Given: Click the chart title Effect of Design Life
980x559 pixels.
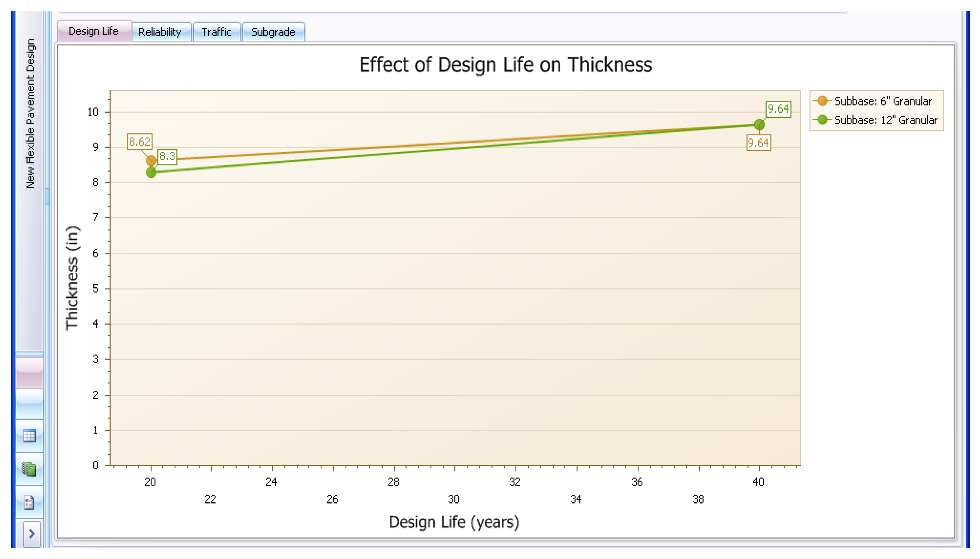Looking at the screenshot, I should coord(505,64).
